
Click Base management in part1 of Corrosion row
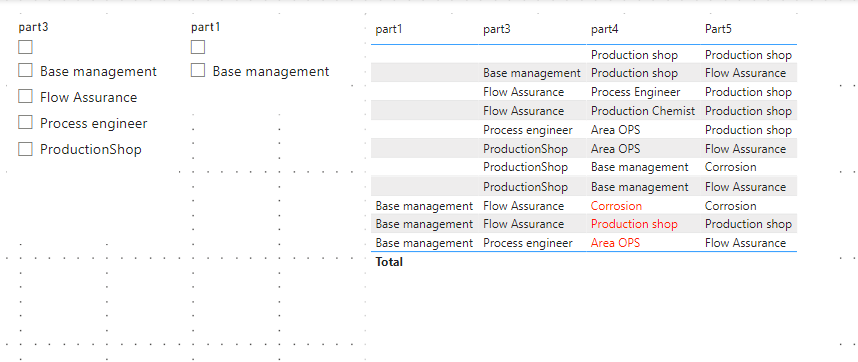tap(424, 206)
